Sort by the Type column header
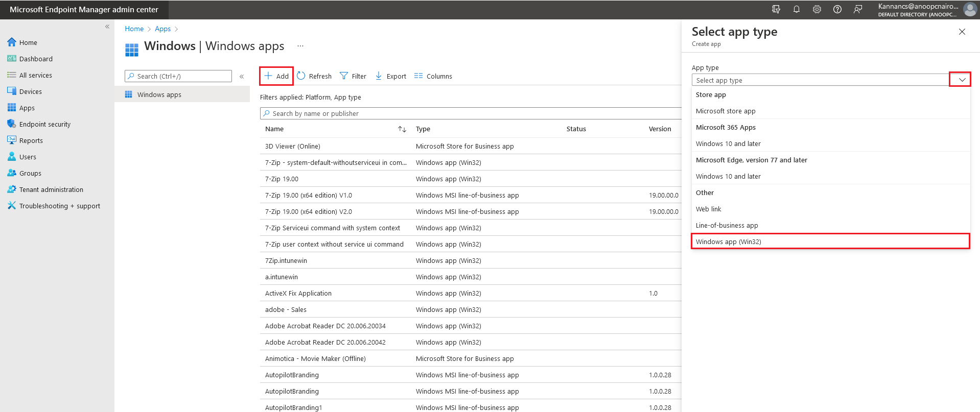Viewport: 980px width, 412px height. 423,129
